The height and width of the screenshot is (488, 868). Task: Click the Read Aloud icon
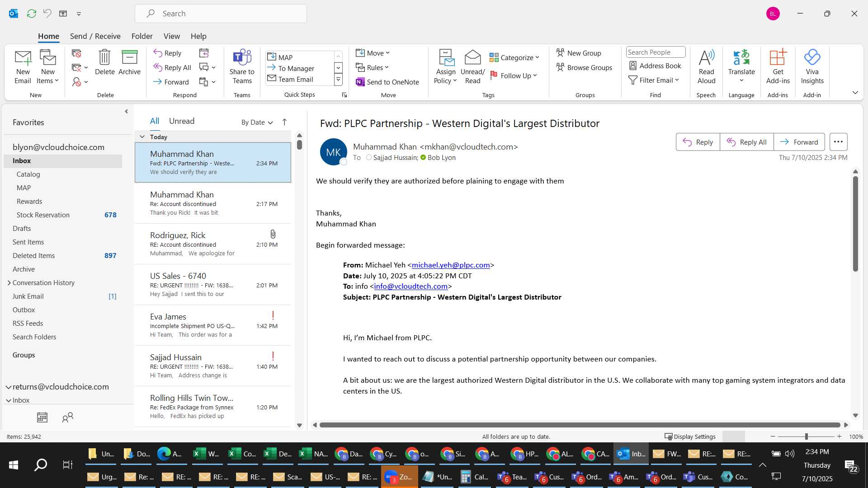pos(706,57)
